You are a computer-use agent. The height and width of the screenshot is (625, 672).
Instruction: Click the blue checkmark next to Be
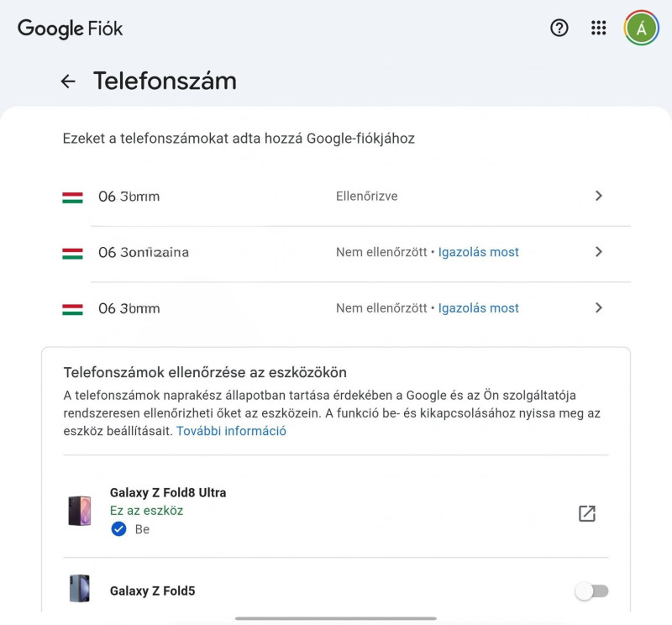point(118,529)
